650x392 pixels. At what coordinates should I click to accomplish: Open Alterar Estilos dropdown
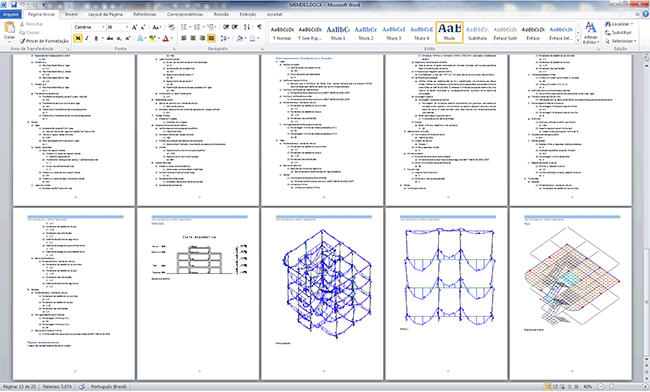(590, 33)
